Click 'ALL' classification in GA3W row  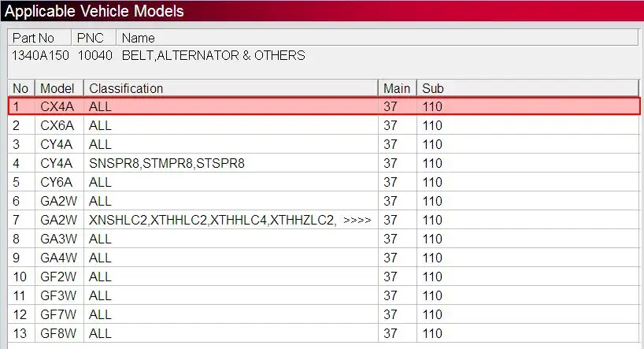point(100,239)
